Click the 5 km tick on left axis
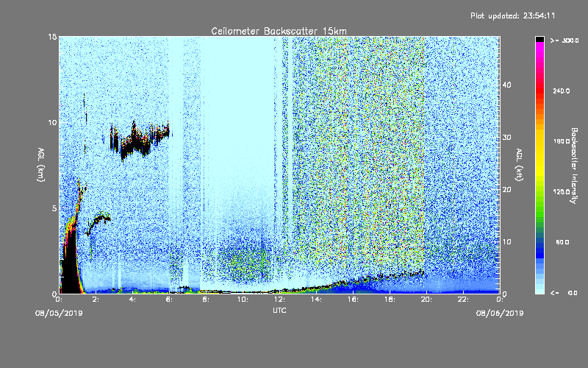The image size is (588, 368). [x=54, y=208]
